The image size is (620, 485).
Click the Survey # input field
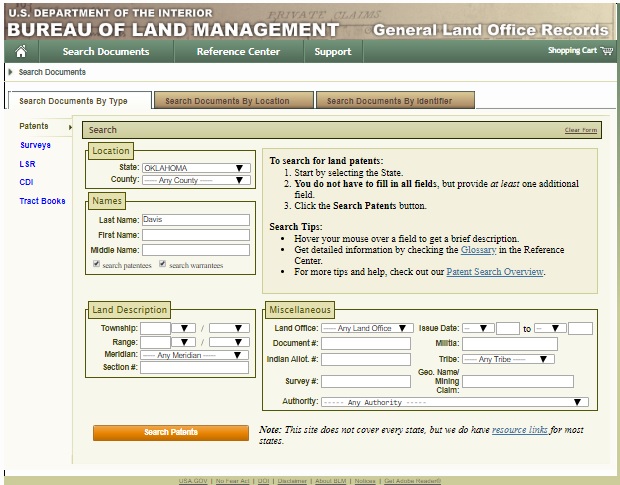point(366,381)
